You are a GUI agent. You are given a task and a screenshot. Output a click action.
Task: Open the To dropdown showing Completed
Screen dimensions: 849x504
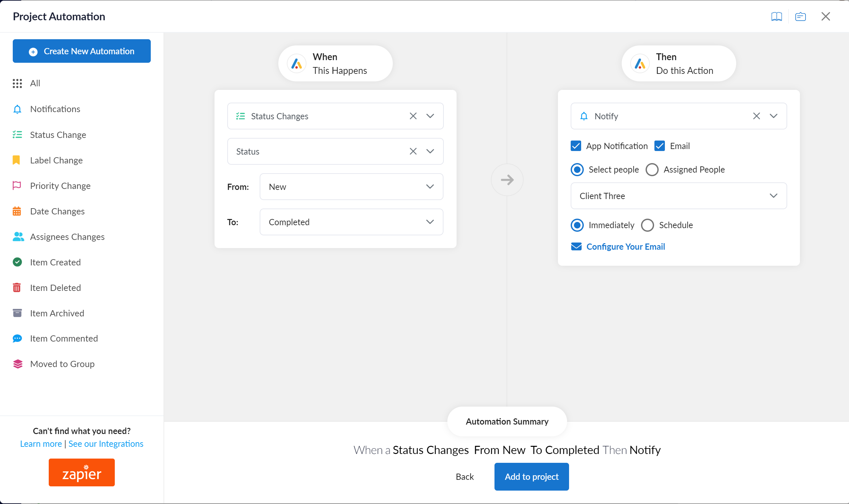[351, 222]
